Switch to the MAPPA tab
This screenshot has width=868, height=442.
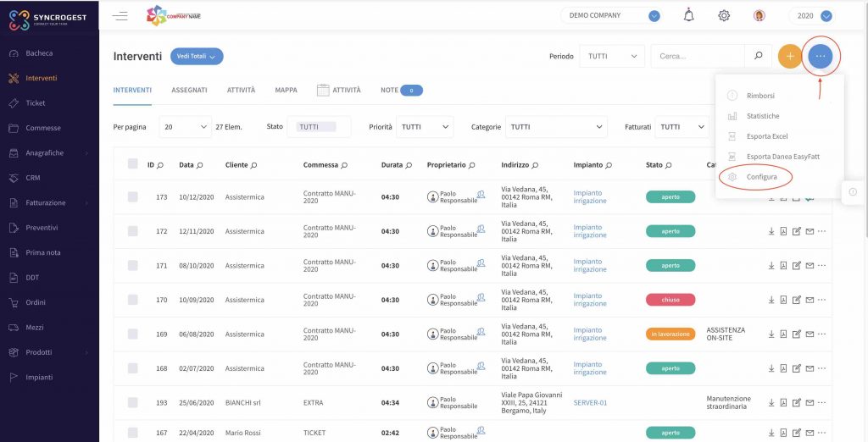[x=287, y=90]
